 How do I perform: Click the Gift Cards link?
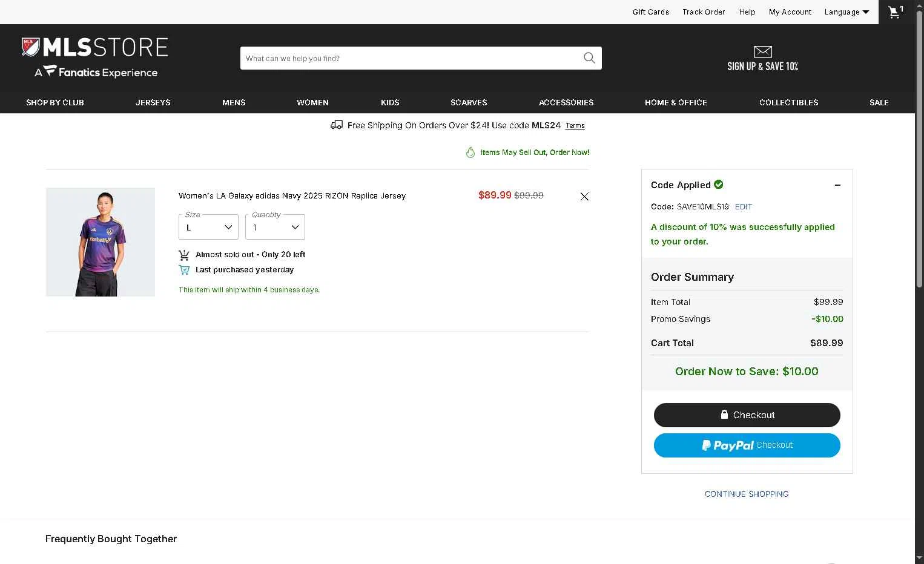pyautogui.click(x=651, y=12)
